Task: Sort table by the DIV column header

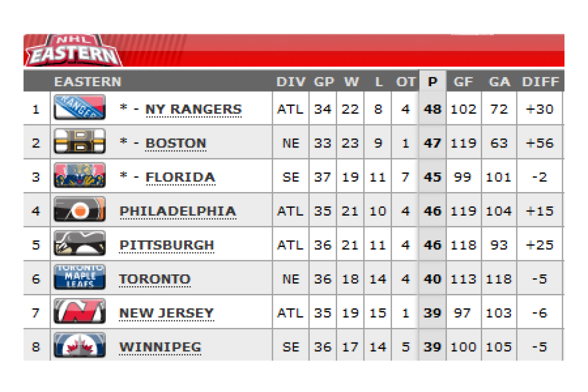Action: coord(291,81)
